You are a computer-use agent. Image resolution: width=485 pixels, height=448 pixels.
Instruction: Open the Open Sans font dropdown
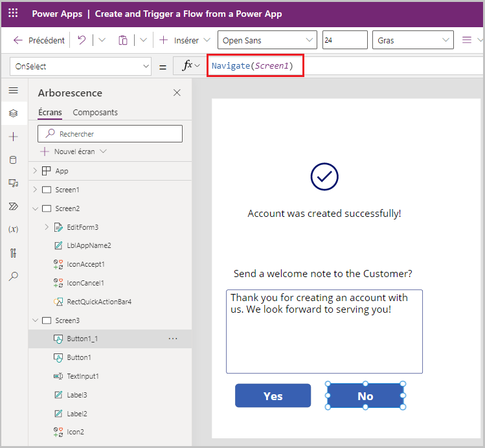pos(267,40)
